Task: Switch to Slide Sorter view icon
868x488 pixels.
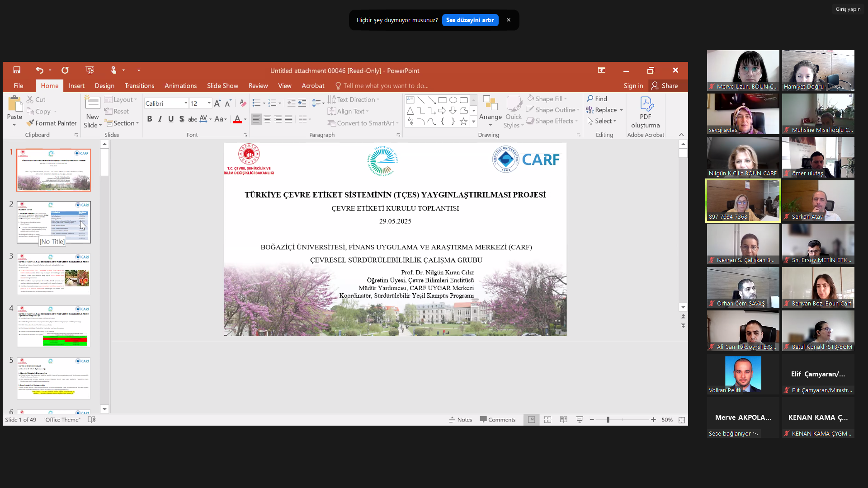Action: 547,420
